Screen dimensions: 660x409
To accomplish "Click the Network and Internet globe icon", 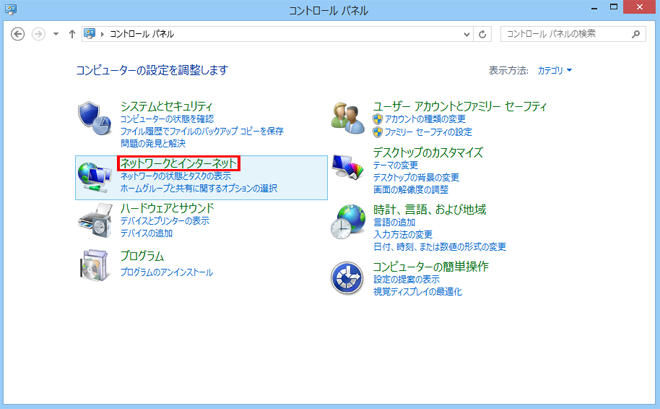I will tap(95, 175).
